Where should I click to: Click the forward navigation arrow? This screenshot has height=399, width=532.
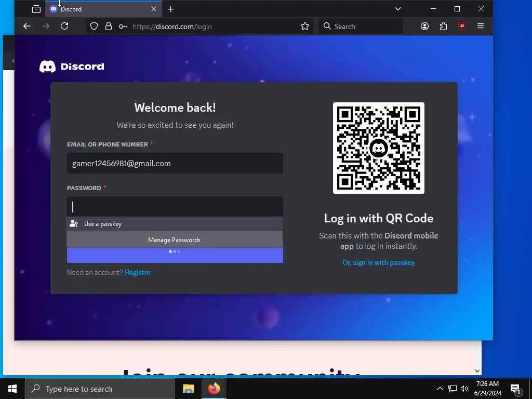coord(46,26)
